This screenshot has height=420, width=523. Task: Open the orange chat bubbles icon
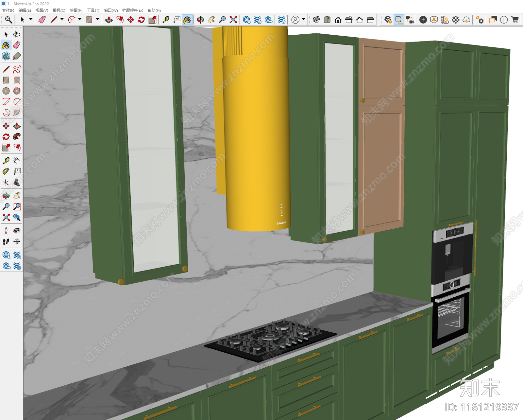[493, 20]
